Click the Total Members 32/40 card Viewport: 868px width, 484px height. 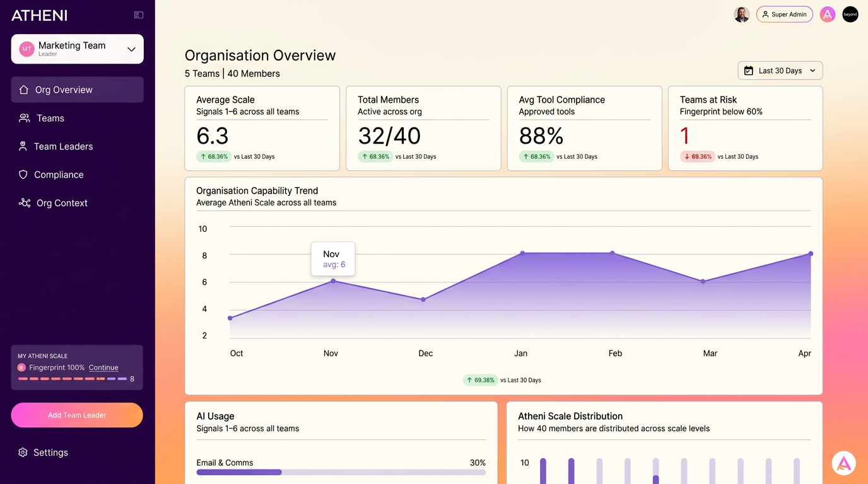pyautogui.click(x=423, y=129)
